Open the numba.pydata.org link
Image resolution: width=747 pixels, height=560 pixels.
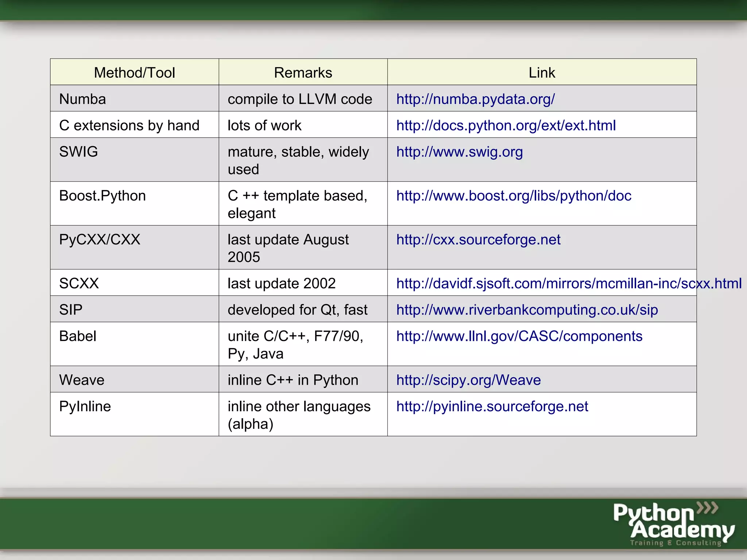(x=475, y=99)
